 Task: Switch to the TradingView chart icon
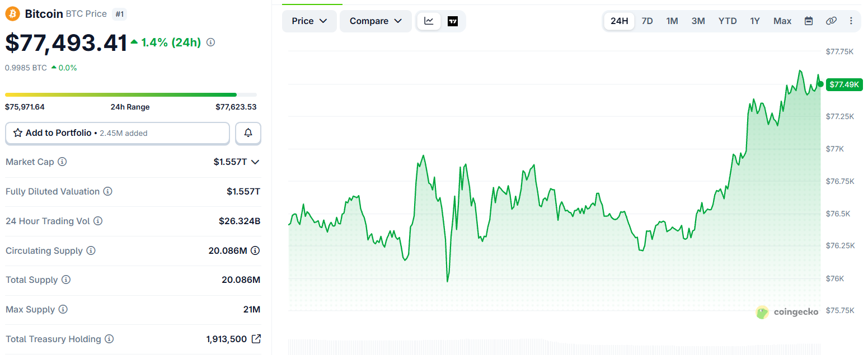click(453, 21)
